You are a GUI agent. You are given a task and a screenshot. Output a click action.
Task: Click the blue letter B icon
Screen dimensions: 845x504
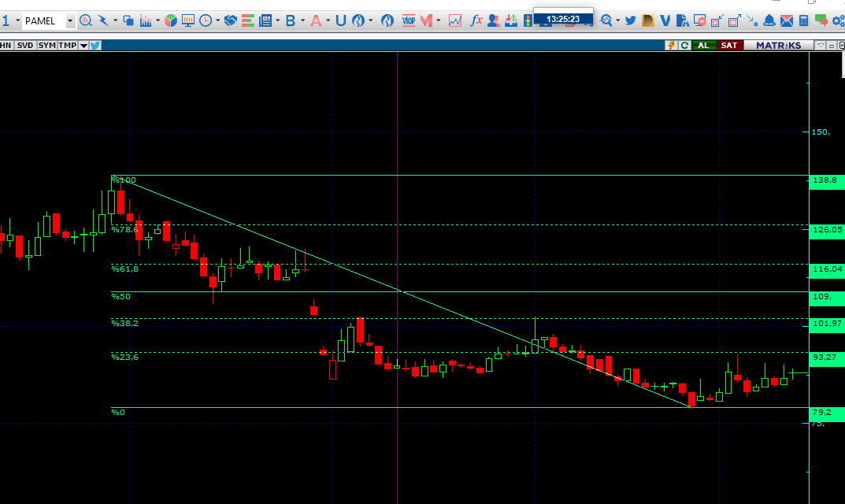(x=291, y=20)
